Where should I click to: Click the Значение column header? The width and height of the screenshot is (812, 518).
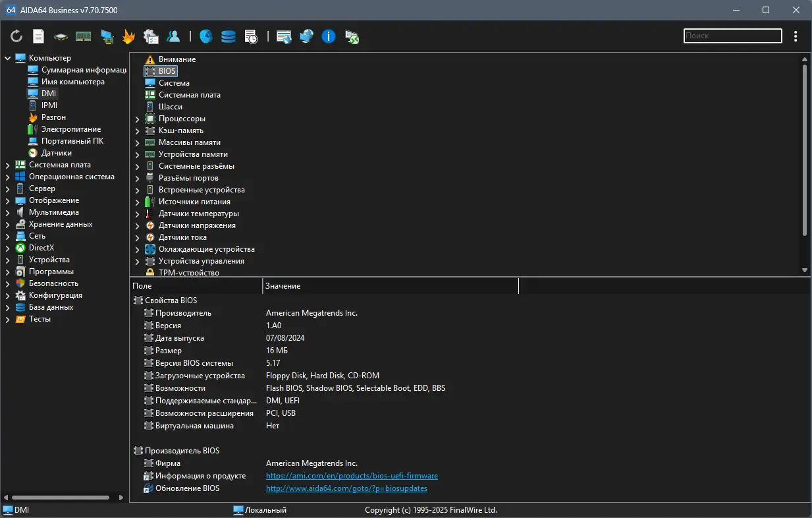click(391, 286)
